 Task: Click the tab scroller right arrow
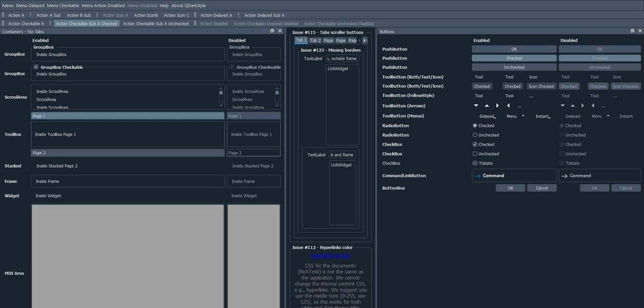[x=365, y=40]
